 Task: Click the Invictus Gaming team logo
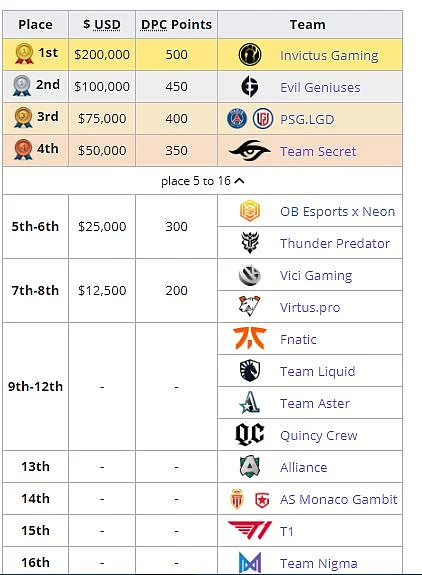[x=250, y=54]
